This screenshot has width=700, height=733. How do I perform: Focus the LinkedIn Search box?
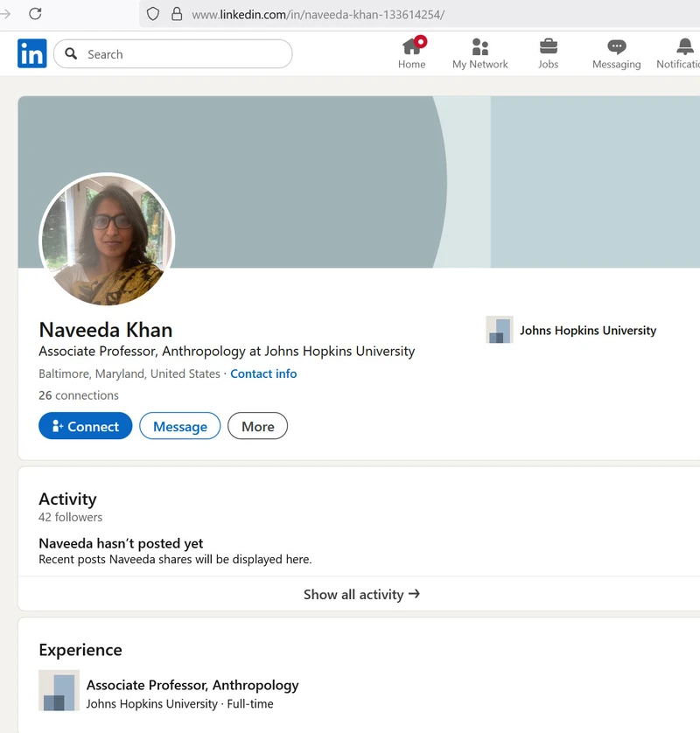pyautogui.click(x=173, y=54)
